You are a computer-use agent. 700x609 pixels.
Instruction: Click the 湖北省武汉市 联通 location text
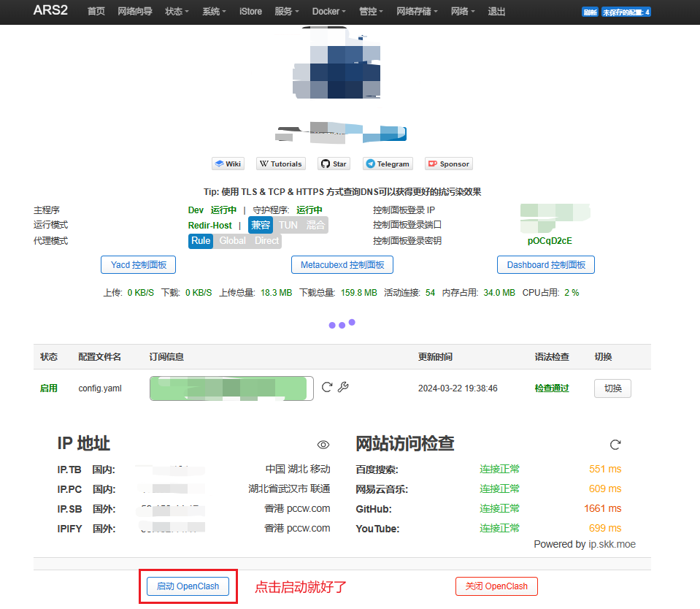[289, 489]
